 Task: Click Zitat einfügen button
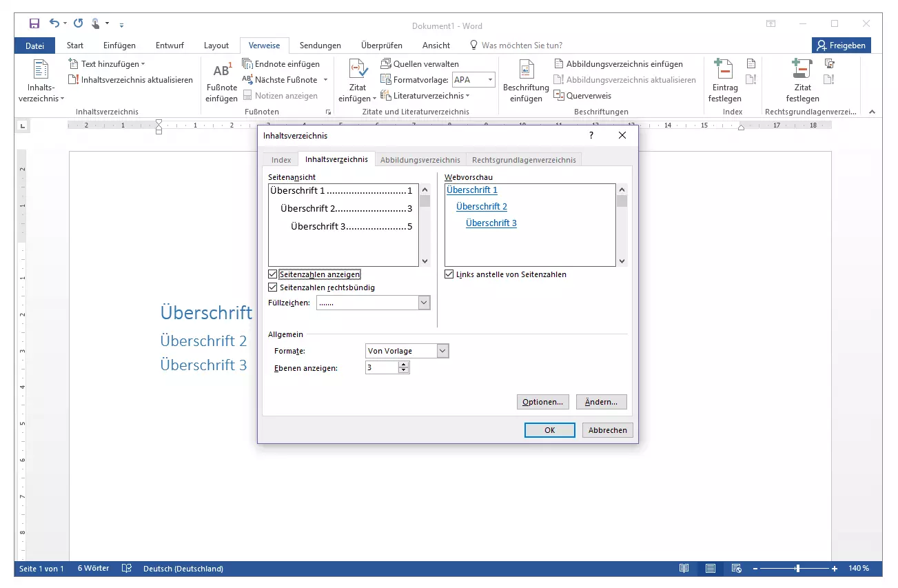coord(358,81)
